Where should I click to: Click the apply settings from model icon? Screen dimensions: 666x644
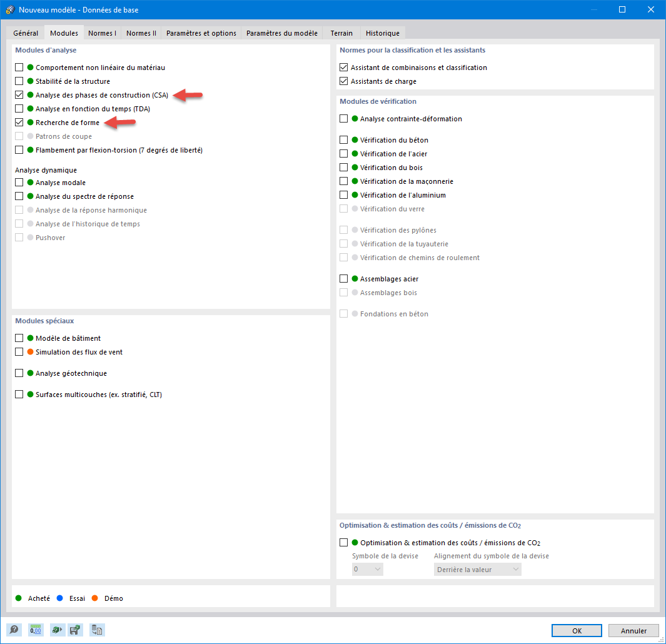pyautogui.click(x=57, y=630)
